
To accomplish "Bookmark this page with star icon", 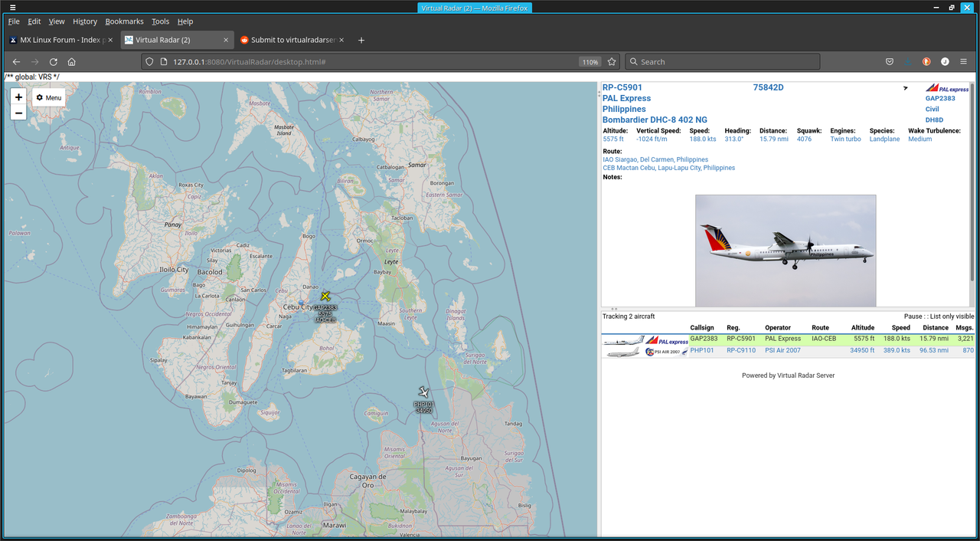I will click(612, 62).
